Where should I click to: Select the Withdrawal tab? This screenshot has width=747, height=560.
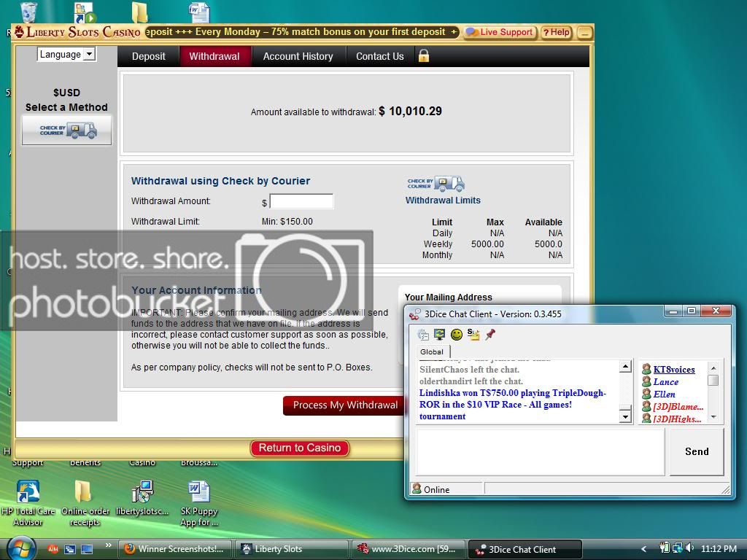214,56
